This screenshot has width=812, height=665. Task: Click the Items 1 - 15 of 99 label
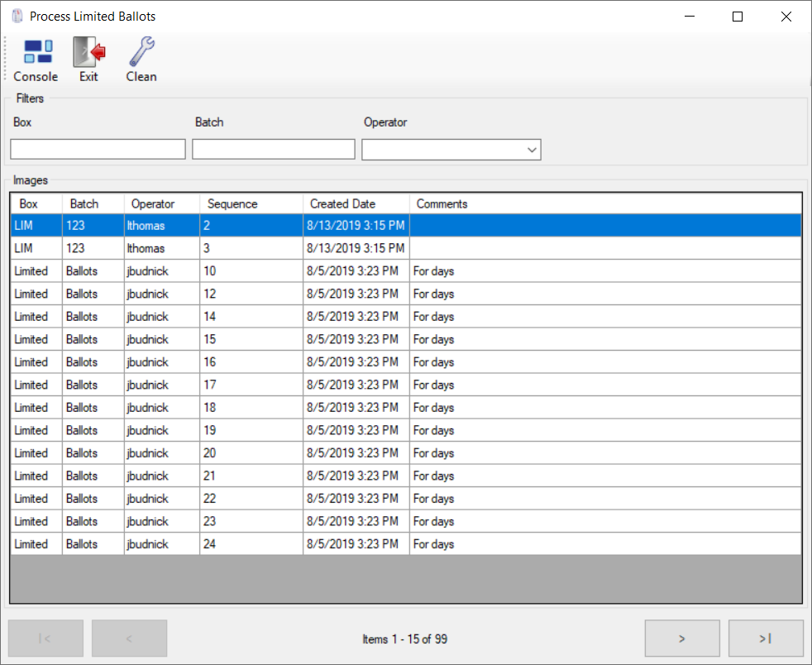405,639
